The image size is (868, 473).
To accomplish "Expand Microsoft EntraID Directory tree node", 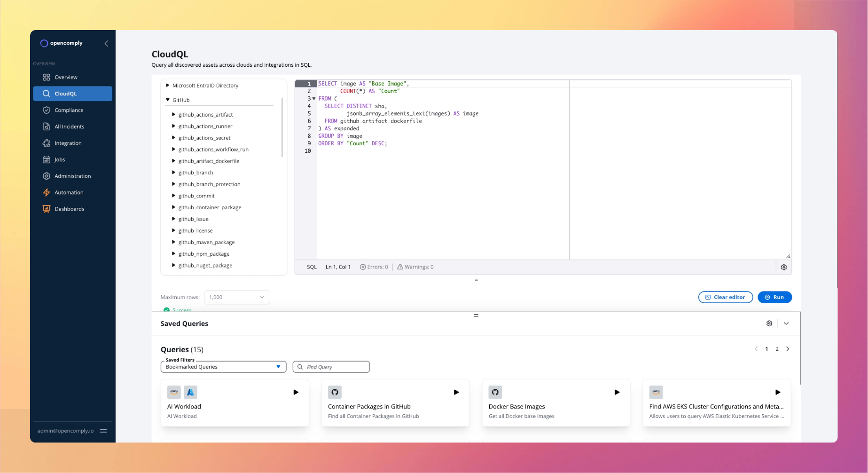I will tap(168, 86).
